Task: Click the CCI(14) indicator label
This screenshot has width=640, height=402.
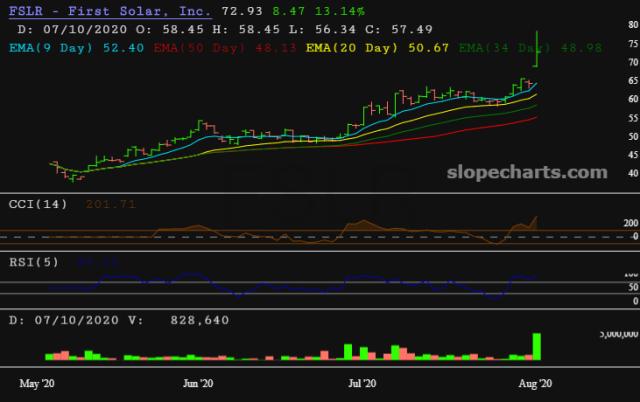Action: (x=38, y=204)
